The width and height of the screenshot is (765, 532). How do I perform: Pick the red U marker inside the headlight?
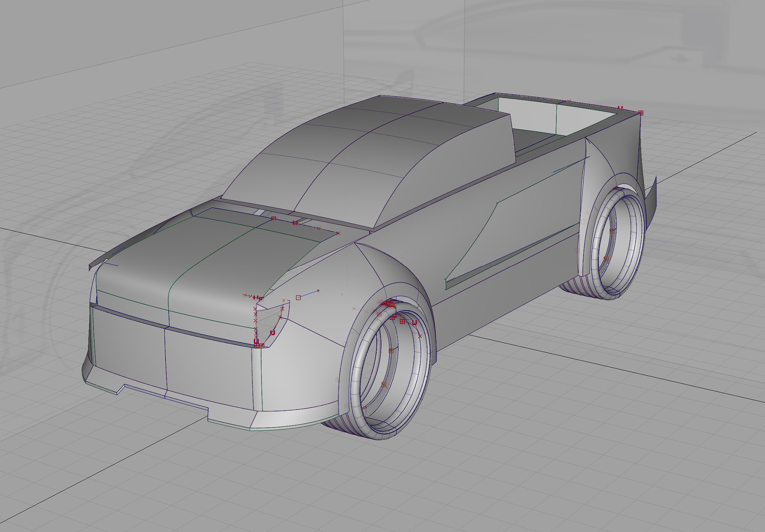[x=273, y=332]
